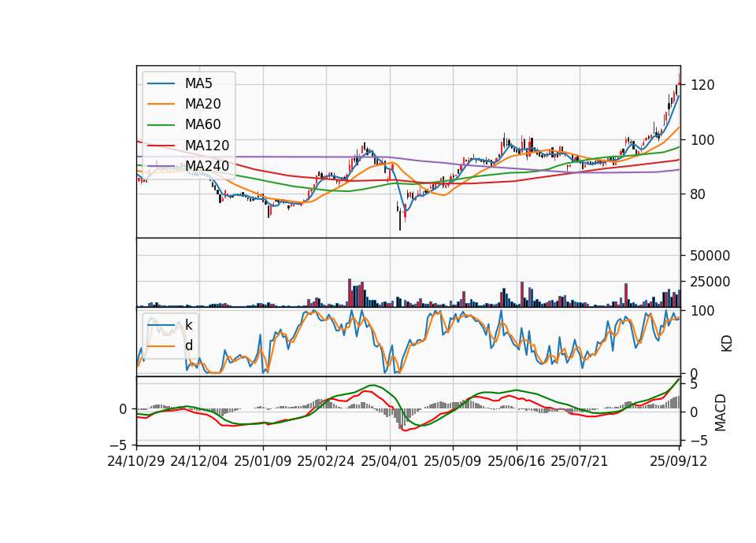Click the 'k' legend label in KD panel
Image resolution: width=756 pixels, height=543 pixels.
pyautogui.click(x=188, y=325)
